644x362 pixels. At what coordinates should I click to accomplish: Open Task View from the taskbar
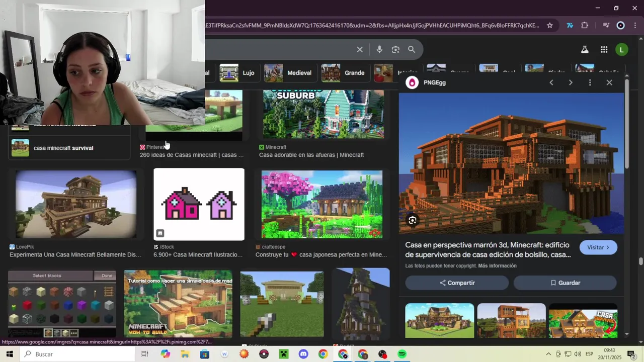pos(144,354)
